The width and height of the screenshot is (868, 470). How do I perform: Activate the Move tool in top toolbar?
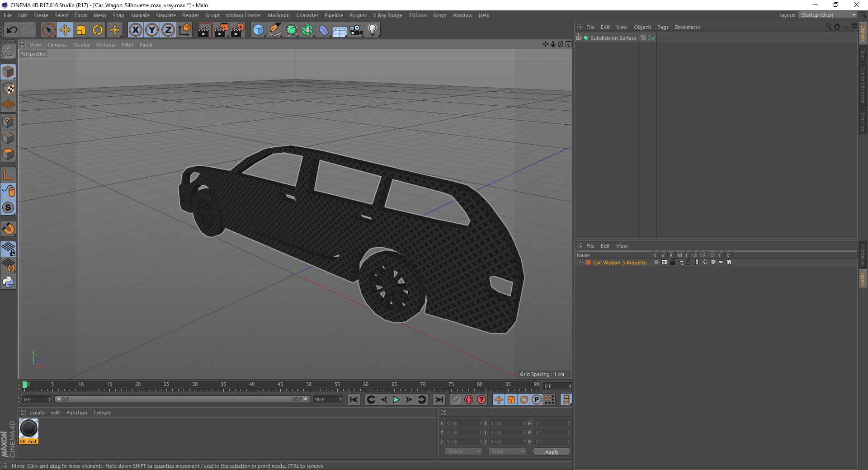[65, 30]
